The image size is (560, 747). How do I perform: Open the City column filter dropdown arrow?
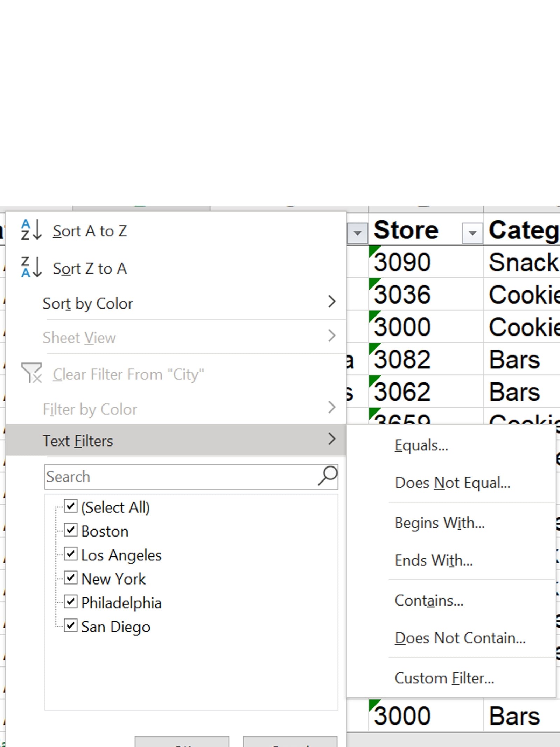pos(357,233)
